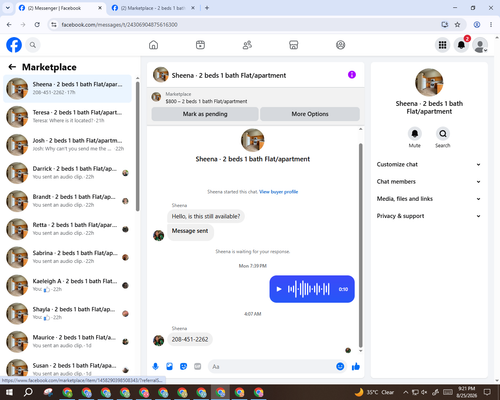Open the emoji picker in message box
This screenshot has height=400, width=500.
340,367
